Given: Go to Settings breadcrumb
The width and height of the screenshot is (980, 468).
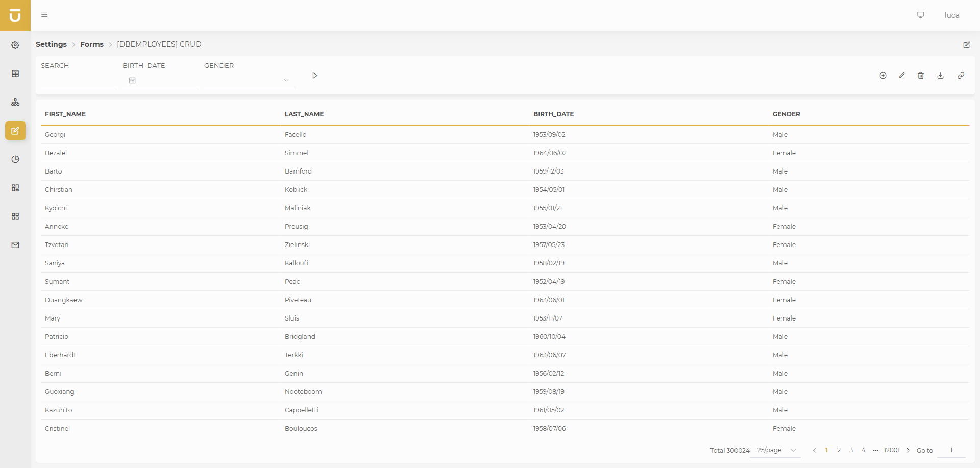Looking at the screenshot, I should click(51, 44).
